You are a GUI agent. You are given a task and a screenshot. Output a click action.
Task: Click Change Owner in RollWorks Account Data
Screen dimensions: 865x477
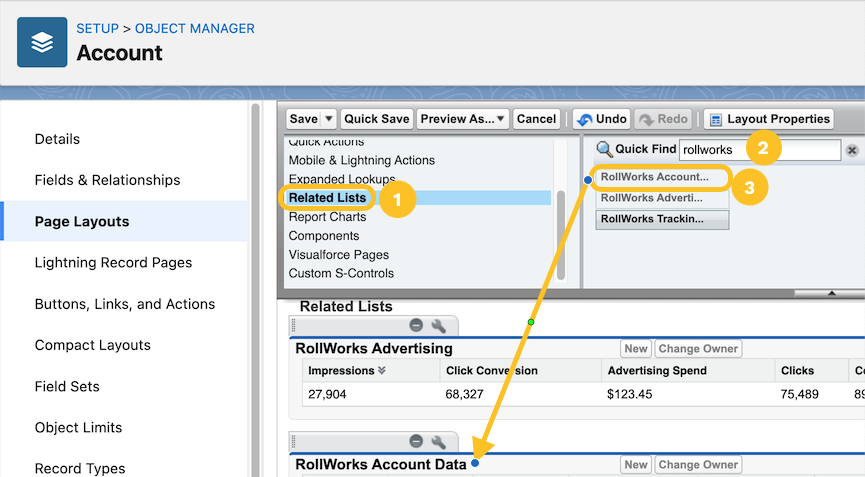pyautogui.click(x=698, y=464)
